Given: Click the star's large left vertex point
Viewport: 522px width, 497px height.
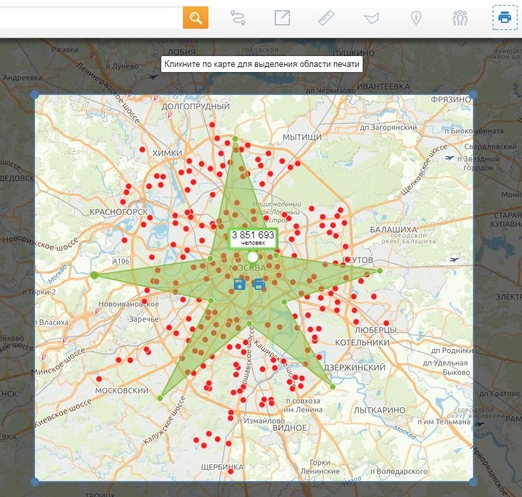Looking at the screenshot, I should 94,275.
